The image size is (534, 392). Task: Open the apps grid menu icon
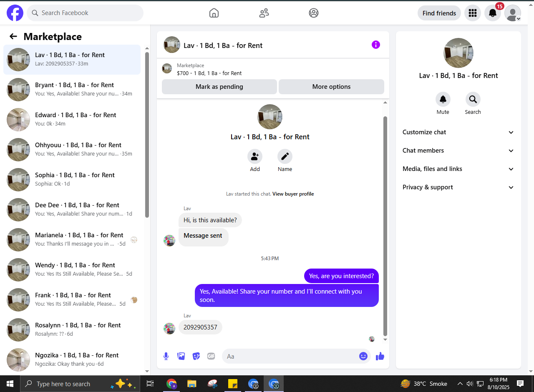473,13
